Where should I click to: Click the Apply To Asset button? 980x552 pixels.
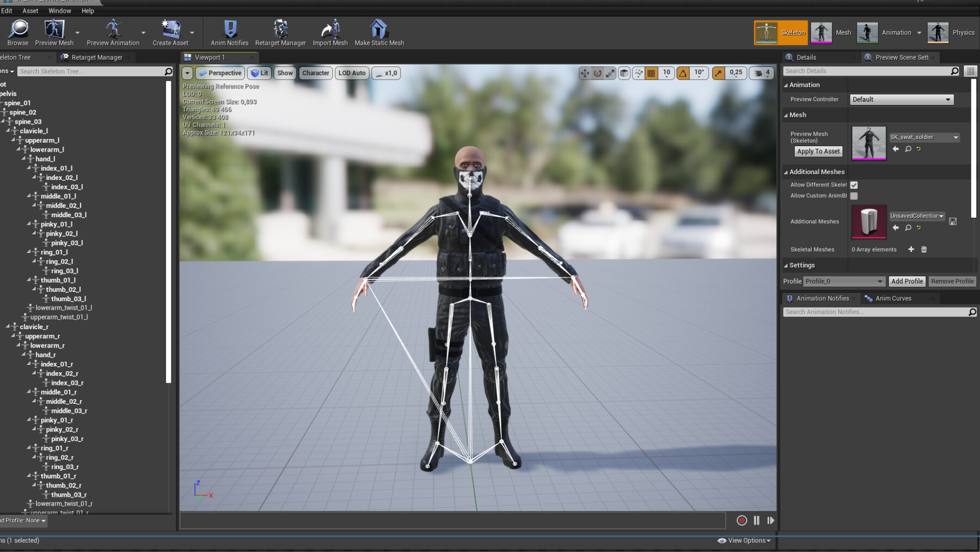click(818, 151)
